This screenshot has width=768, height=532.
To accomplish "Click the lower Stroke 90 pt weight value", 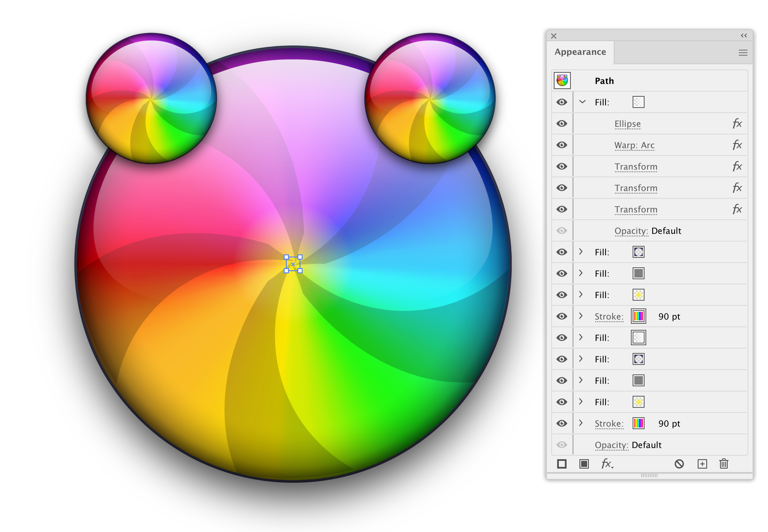I will point(669,424).
